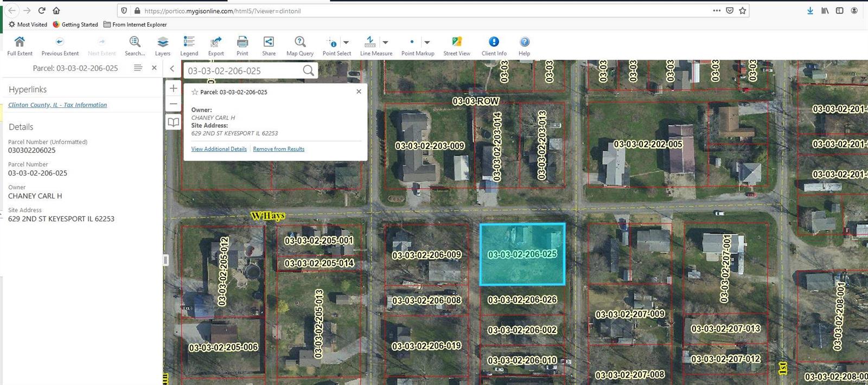Open the Print tool
This screenshot has width=868, height=385.
242,42
